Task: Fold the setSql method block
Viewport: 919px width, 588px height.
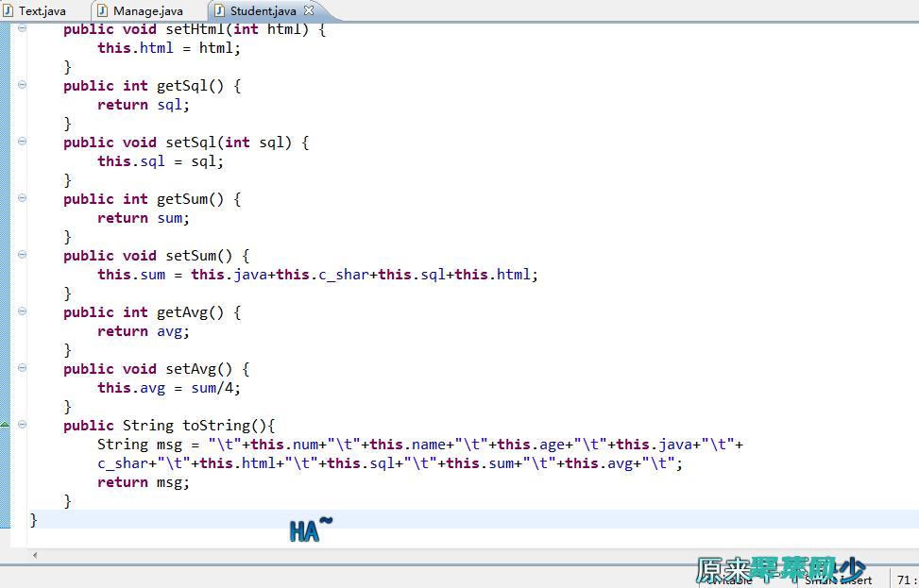Action: [22, 142]
